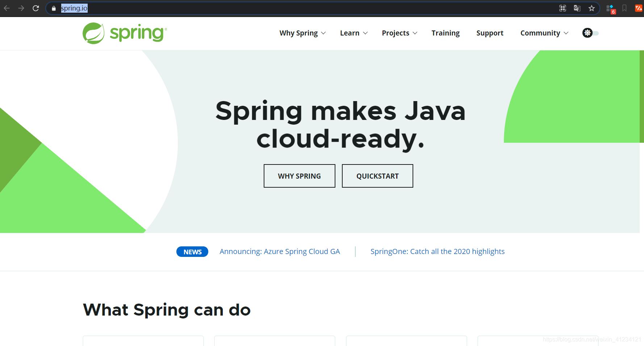Toggle the dark mode theme switch
This screenshot has height=346, width=644.
pos(590,33)
